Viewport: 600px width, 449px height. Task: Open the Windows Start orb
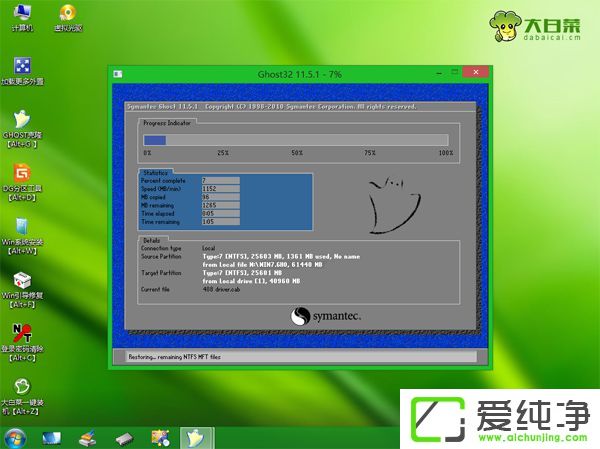coord(16,437)
